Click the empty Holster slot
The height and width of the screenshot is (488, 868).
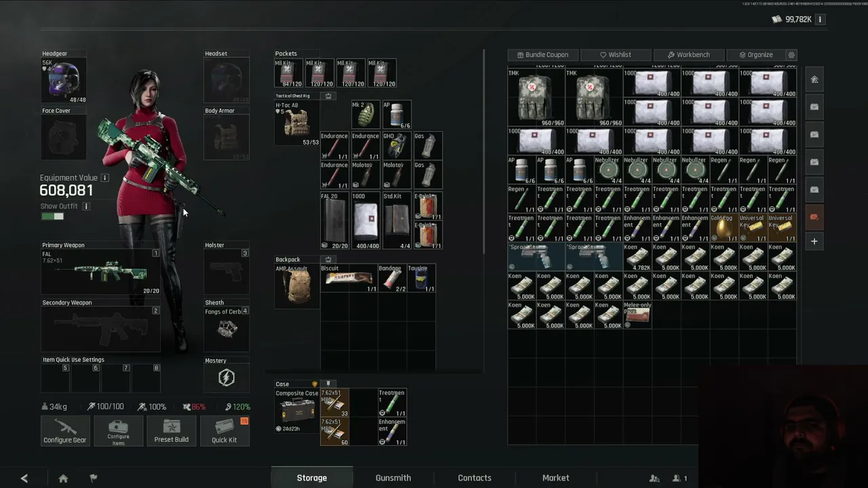point(226,272)
